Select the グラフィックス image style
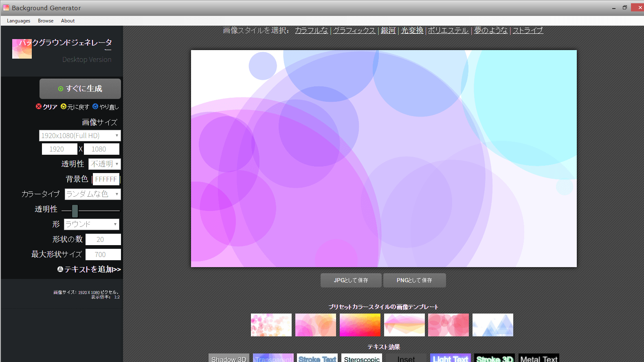Screen dimensions: 644x362 (x=354, y=30)
